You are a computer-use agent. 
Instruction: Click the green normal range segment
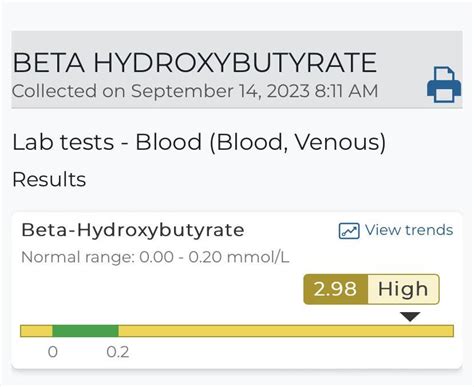[85, 331]
